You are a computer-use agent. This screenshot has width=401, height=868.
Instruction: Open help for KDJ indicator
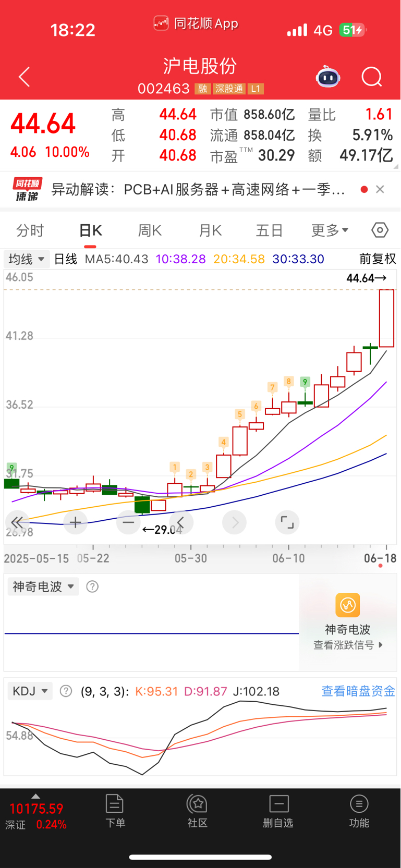click(66, 691)
